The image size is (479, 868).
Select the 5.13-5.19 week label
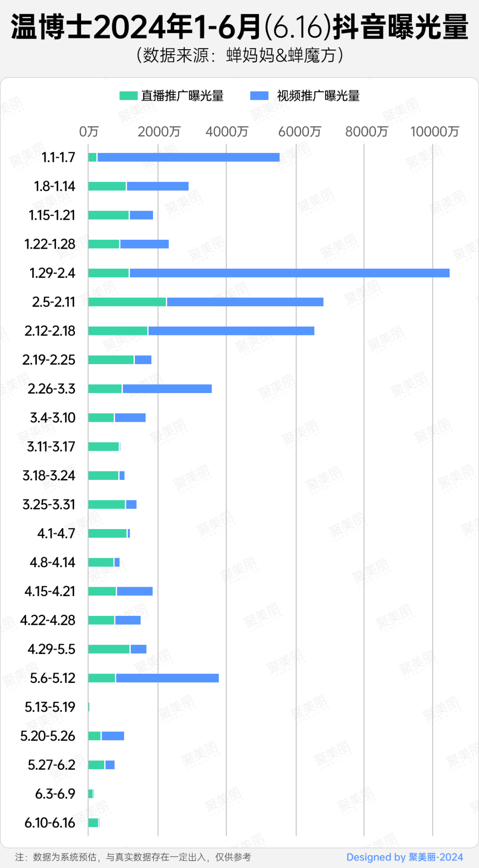point(50,707)
